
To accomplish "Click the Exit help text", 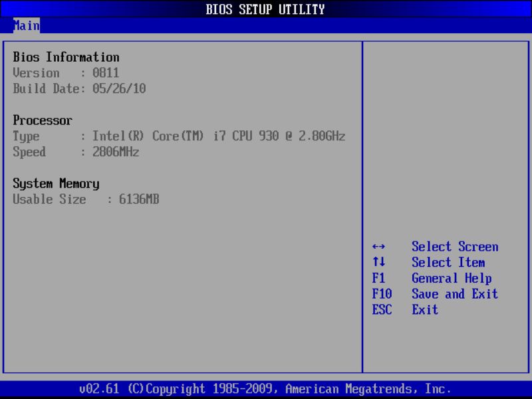I will [424, 310].
